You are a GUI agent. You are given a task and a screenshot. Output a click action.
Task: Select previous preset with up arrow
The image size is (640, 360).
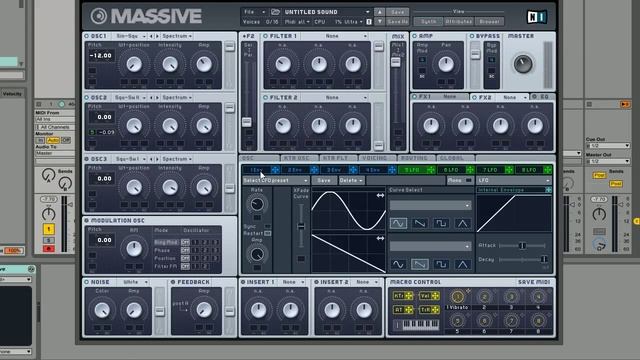379,12
